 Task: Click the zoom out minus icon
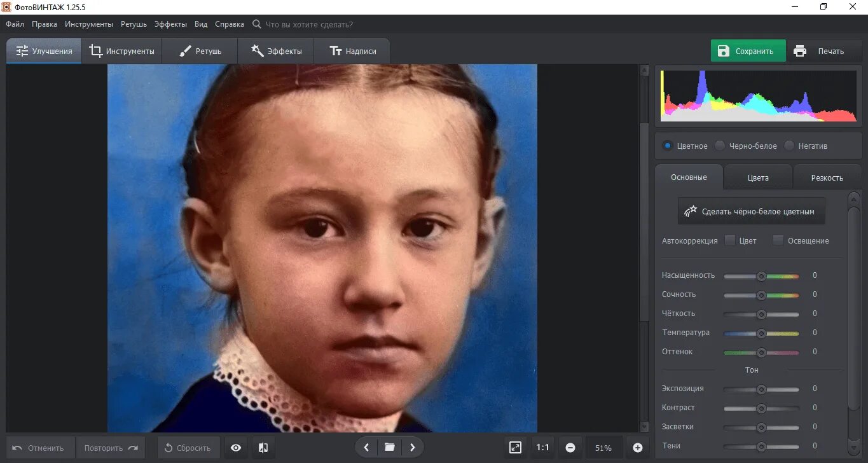[570, 448]
